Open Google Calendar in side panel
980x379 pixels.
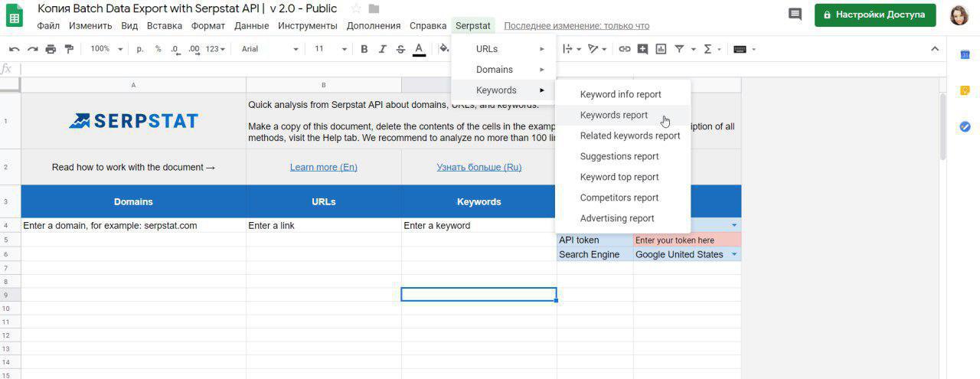[965, 54]
